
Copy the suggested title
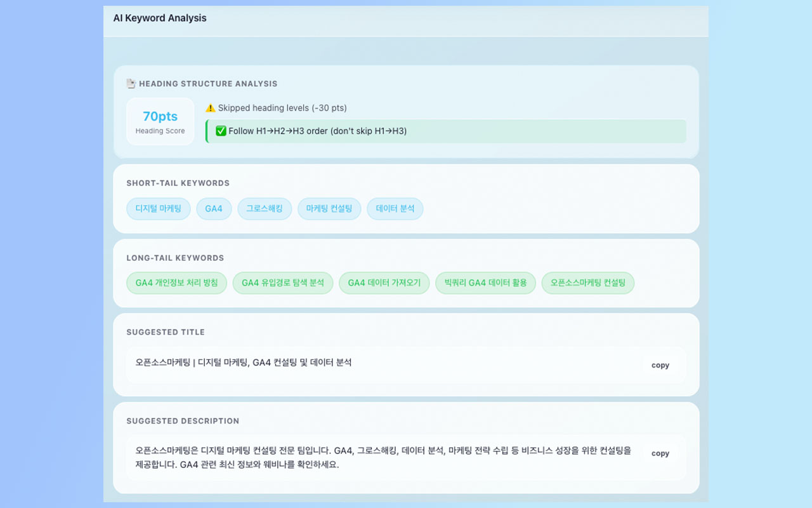[x=660, y=365]
